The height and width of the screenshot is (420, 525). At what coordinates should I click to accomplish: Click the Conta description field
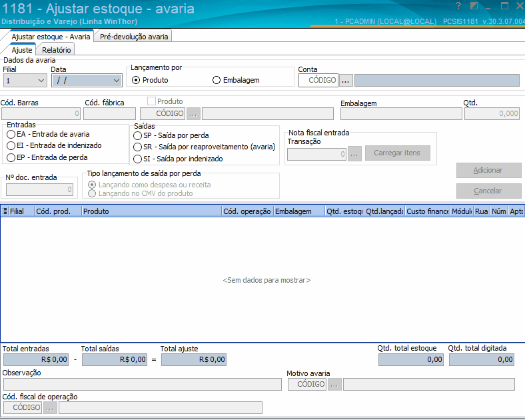point(437,81)
